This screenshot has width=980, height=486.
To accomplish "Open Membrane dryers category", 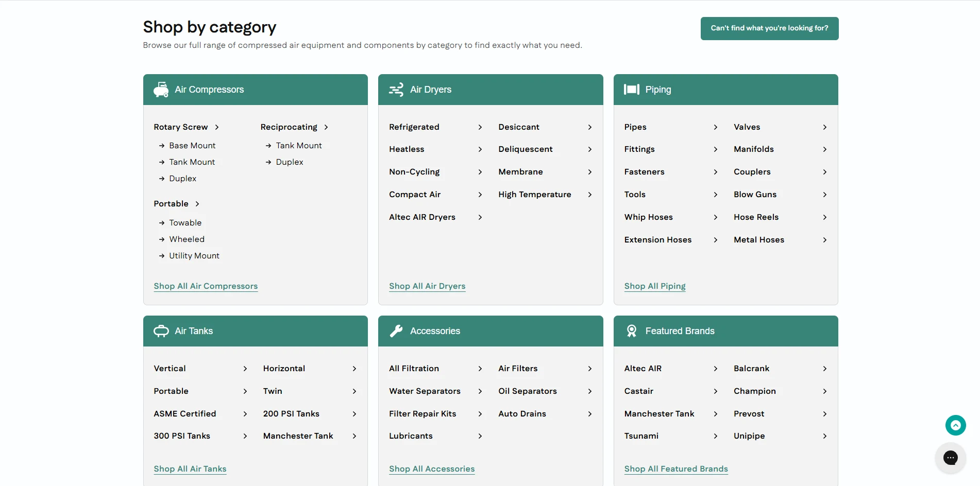I will 520,172.
